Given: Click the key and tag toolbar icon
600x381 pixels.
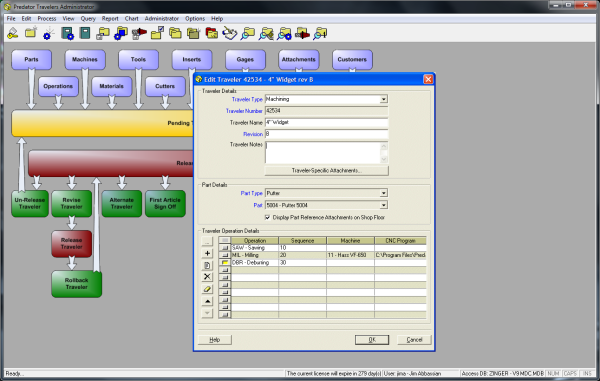Looking at the screenshot, I should (13, 33).
